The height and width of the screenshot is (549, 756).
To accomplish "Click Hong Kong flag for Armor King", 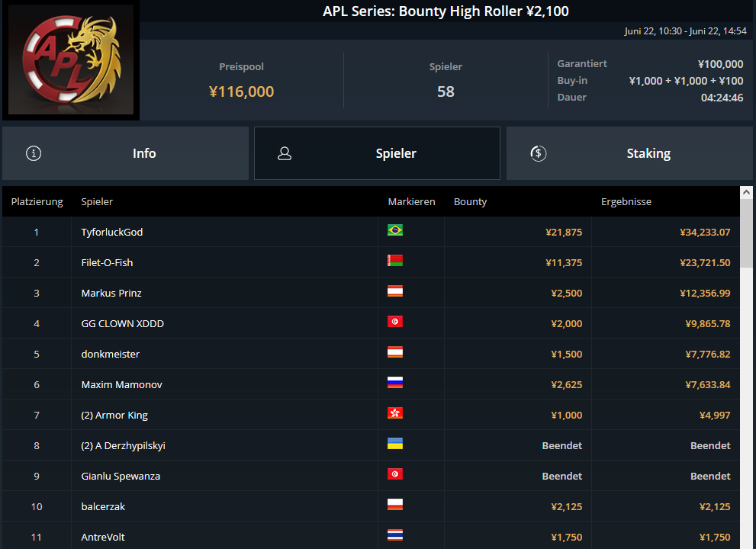I will tap(395, 413).
